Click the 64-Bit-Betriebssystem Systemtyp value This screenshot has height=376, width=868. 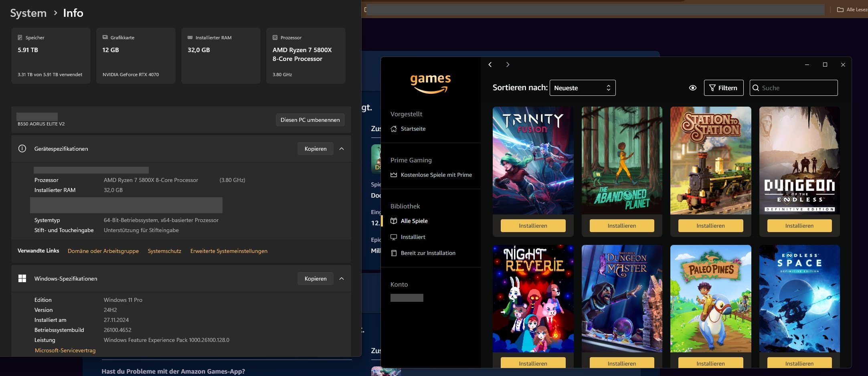click(x=161, y=220)
